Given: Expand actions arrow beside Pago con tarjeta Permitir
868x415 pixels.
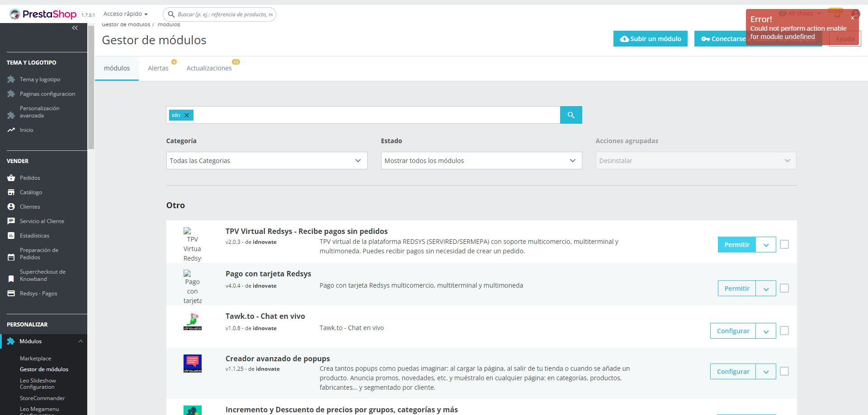Looking at the screenshot, I should (x=766, y=289).
